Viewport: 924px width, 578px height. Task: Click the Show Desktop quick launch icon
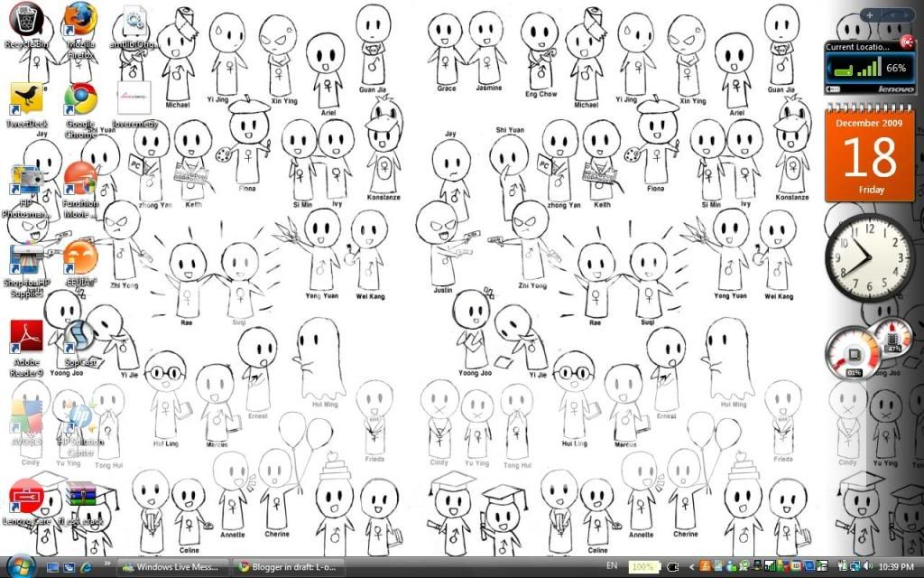tap(52, 567)
